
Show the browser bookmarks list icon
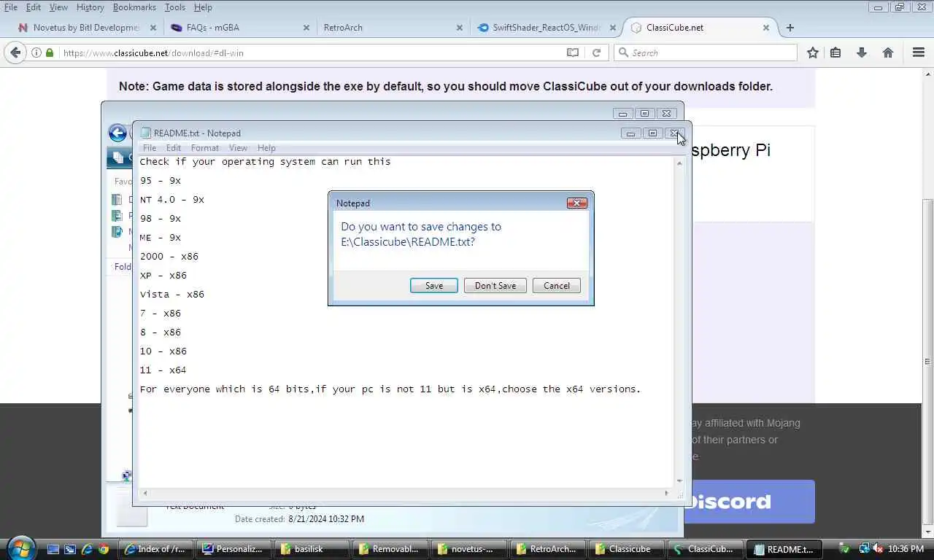click(x=836, y=52)
